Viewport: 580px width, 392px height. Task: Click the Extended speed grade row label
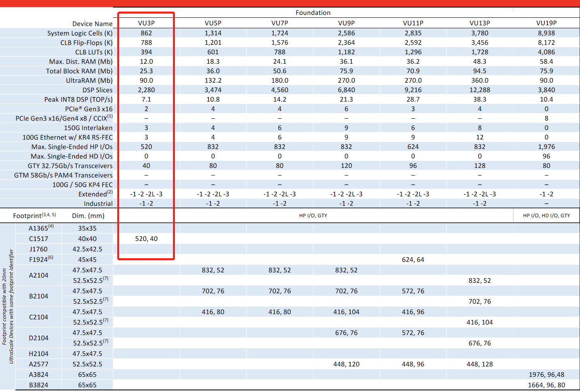point(96,194)
